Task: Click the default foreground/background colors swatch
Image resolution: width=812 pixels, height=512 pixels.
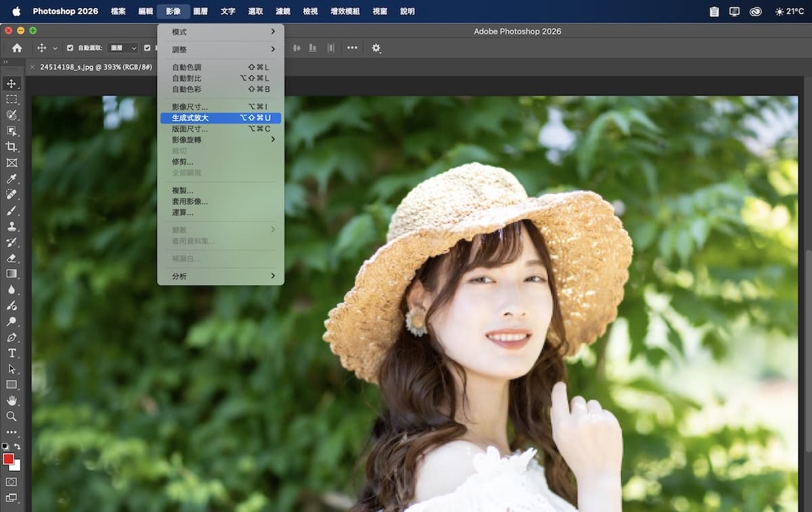Action: 5,446
